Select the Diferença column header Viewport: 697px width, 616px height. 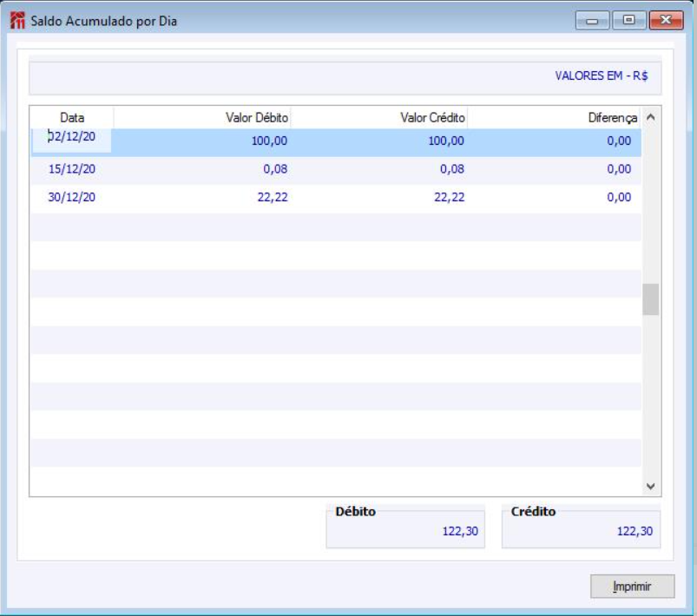pyautogui.click(x=554, y=118)
